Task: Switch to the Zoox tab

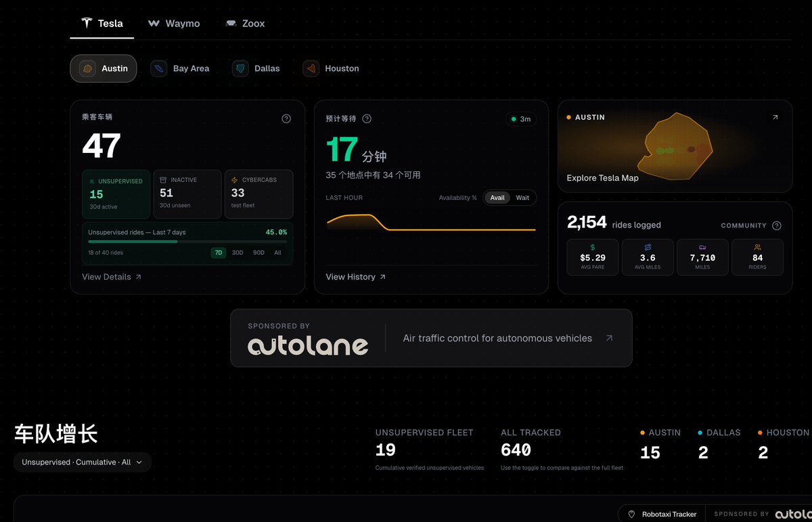Action: click(245, 23)
